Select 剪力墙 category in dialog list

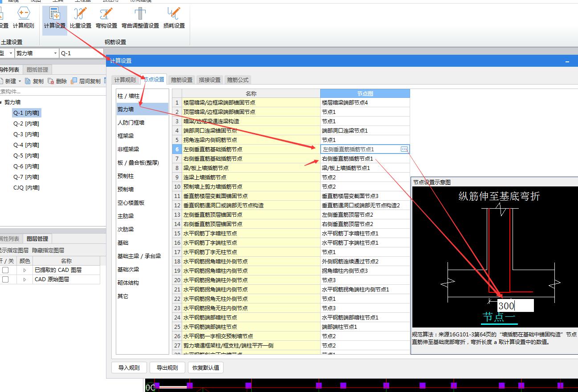142,109
